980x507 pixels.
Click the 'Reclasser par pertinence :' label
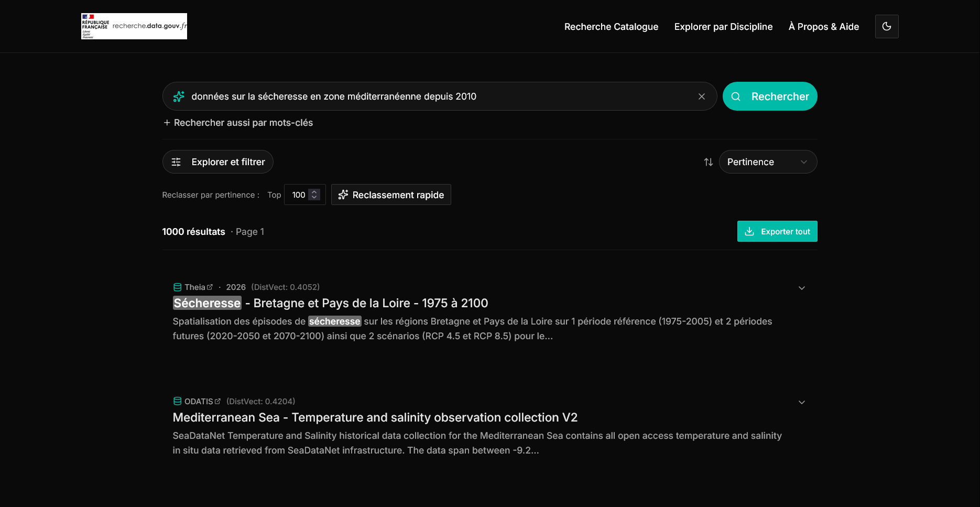(x=211, y=195)
